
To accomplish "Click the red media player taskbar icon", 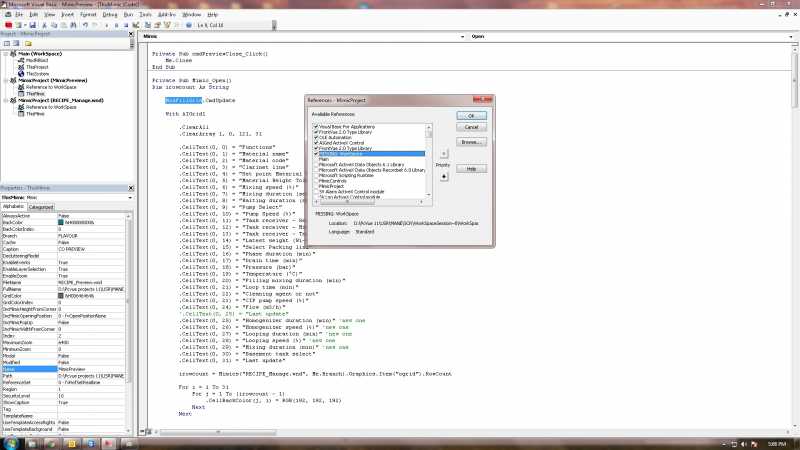I will [108, 443].
